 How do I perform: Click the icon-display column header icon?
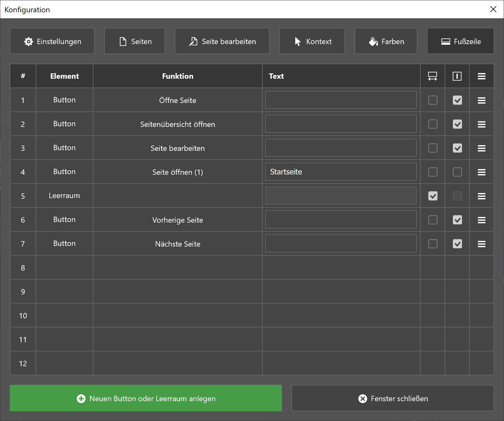point(457,76)
